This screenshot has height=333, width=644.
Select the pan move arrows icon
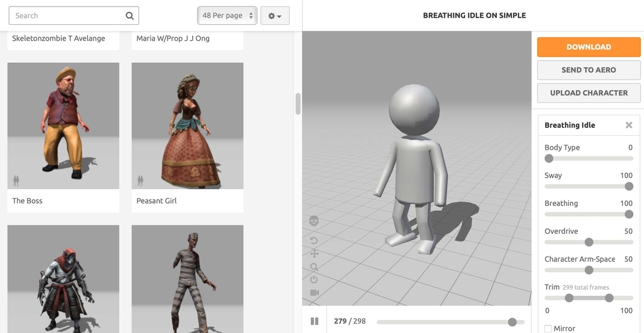click(314, 253)
